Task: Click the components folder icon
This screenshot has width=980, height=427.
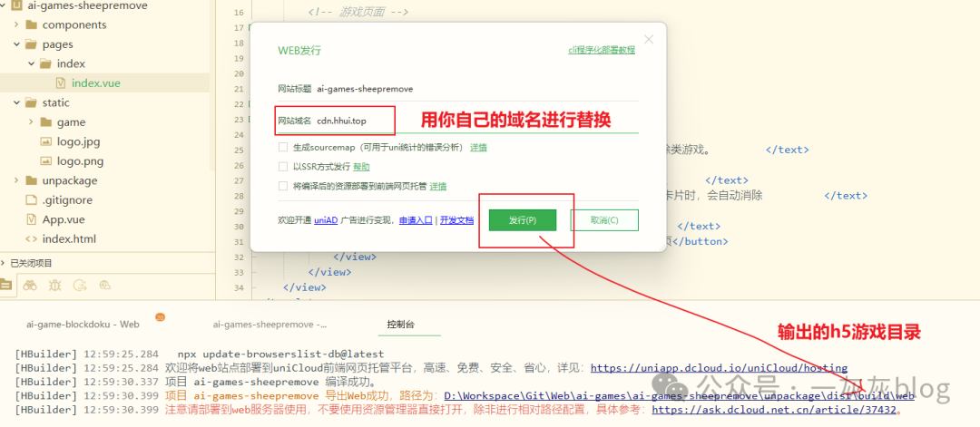Action: 31,25
